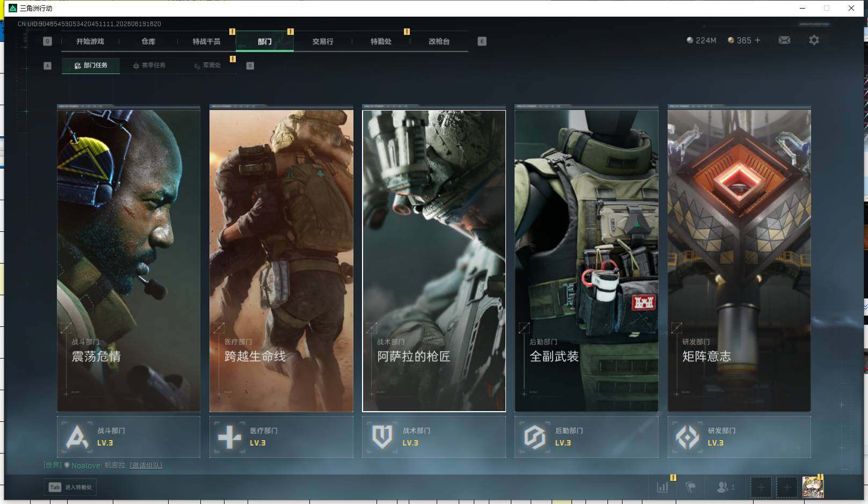Open the 军需处 sub-tab

(207, 65)
